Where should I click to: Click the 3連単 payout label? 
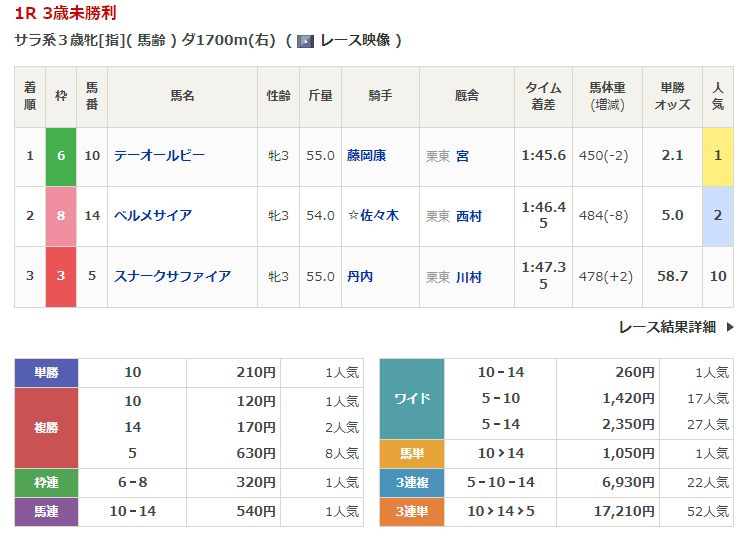coord(411,512)
